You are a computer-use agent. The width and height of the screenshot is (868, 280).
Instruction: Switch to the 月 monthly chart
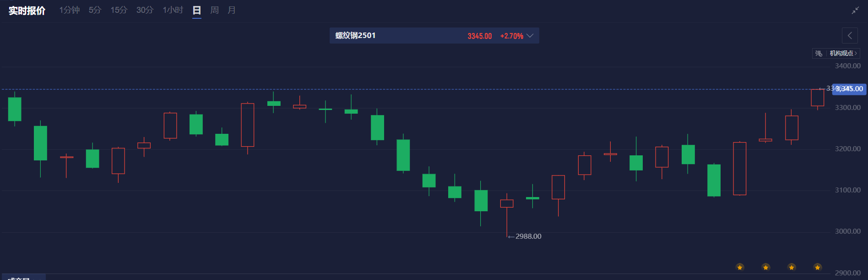(x=232, y=10)
